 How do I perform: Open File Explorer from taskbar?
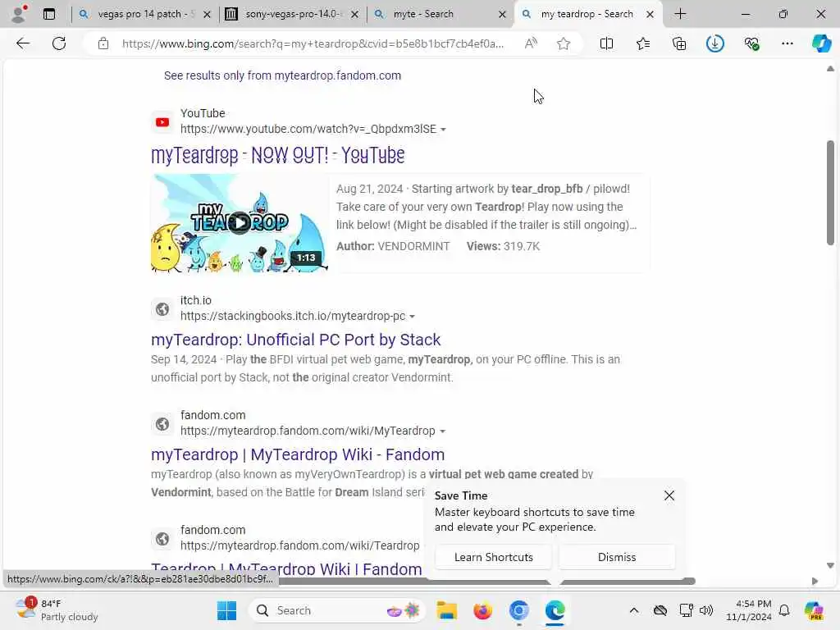click(x=447, y=610)
